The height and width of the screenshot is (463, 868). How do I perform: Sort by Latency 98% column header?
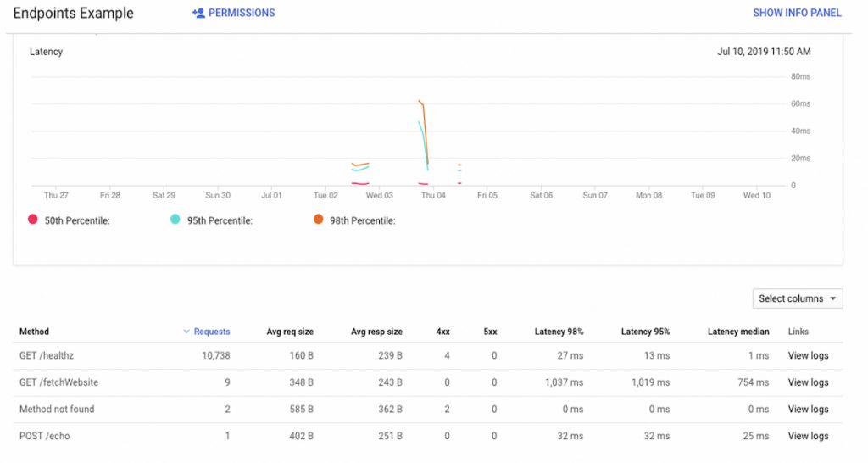(559, 332)
